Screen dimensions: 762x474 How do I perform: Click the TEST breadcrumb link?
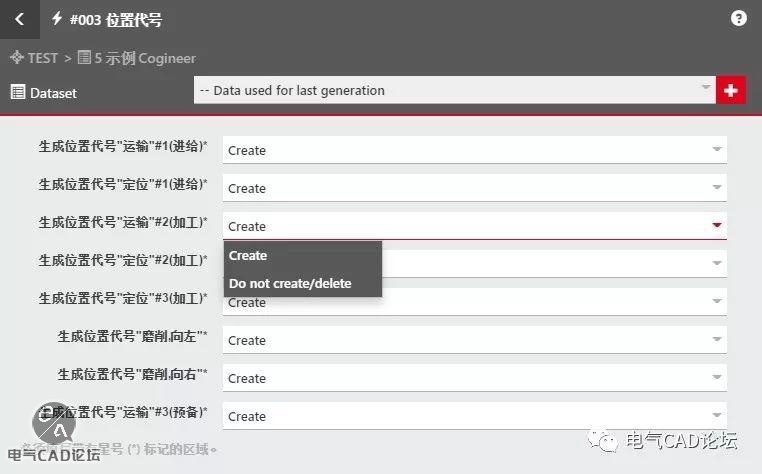(42, 58)
